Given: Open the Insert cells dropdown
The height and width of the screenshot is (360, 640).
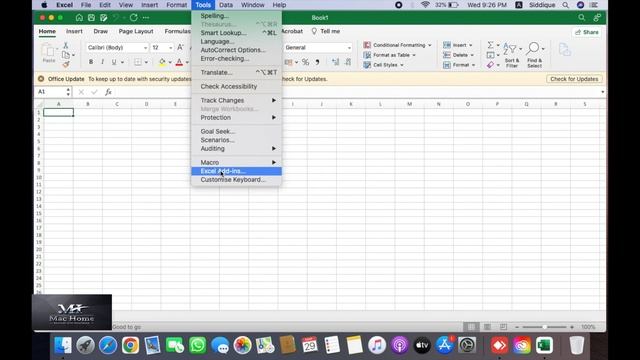Looking at the screenshot, I should click(x=458, y=45).
